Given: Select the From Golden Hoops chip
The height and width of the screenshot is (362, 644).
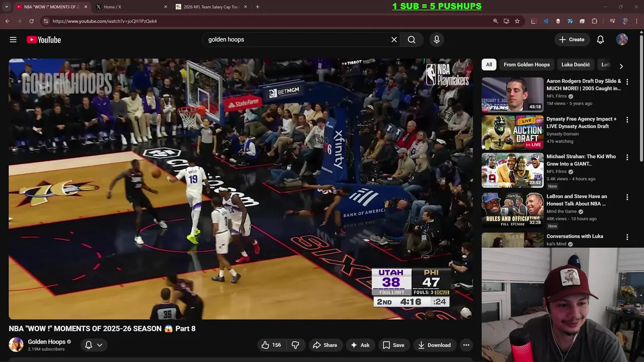Looking at the screenshot, I should pyautogui.click(x=527, y=64).
